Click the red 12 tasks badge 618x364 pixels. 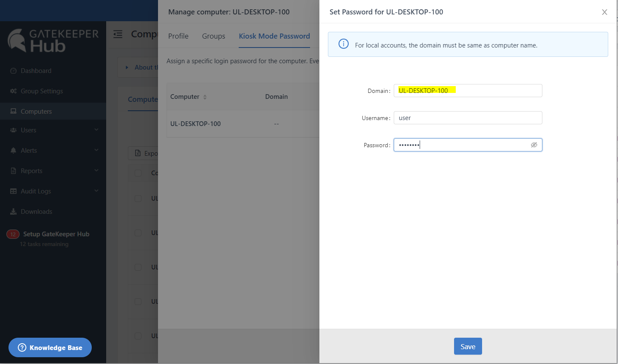tap(13, 234)
